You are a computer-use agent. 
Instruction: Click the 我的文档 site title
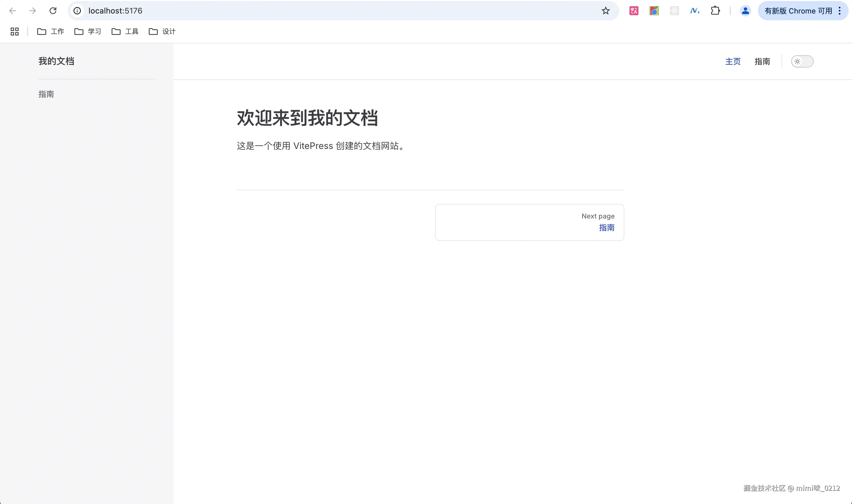click(56, 61)
